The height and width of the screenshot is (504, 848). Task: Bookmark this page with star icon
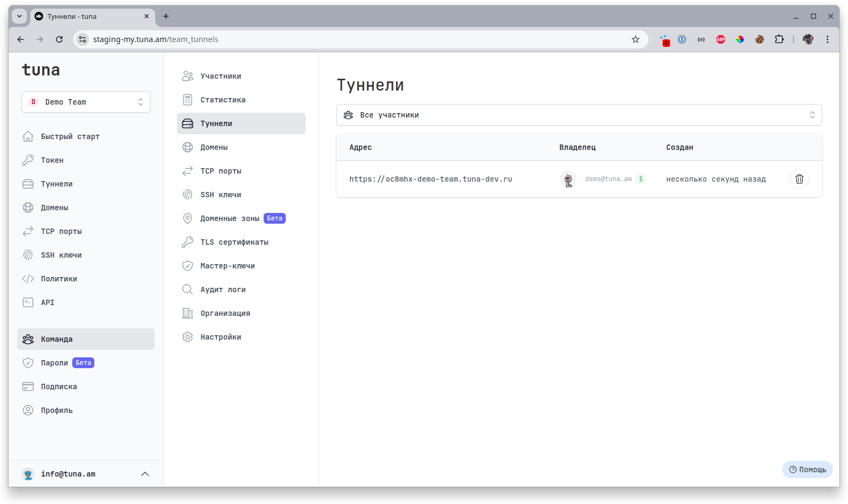[x=636, y=39]
